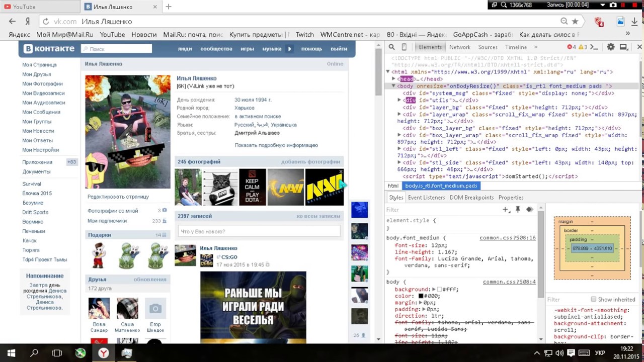Expand the div id layer_wrap node
The width and height of the screenshot is (644, 362).
(x=399, y=114)
